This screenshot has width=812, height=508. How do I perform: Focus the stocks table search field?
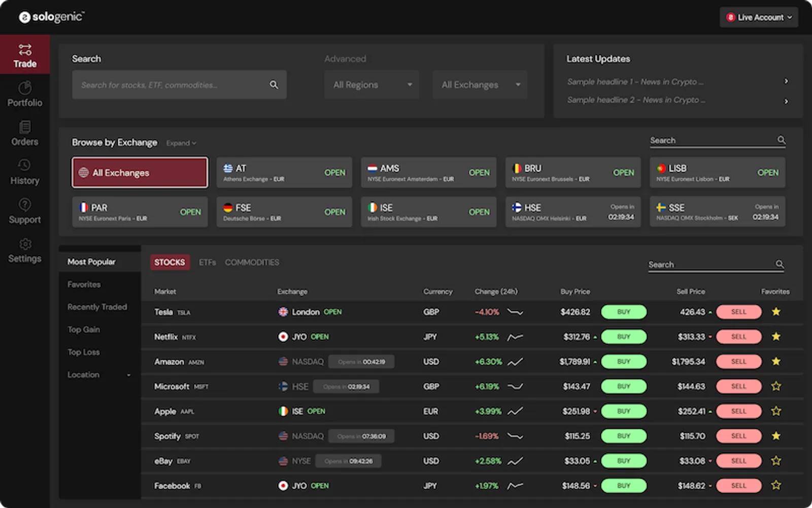point(716,265)
